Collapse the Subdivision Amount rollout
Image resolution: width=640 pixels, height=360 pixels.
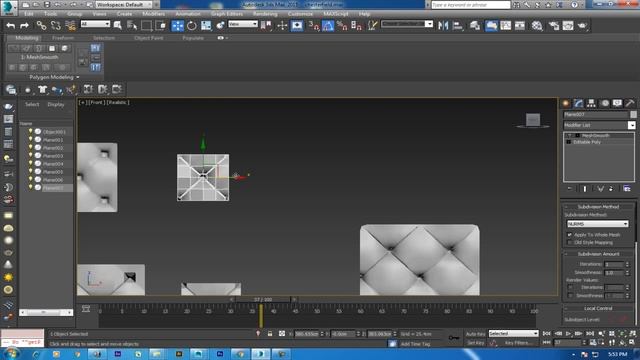point(598,254)
